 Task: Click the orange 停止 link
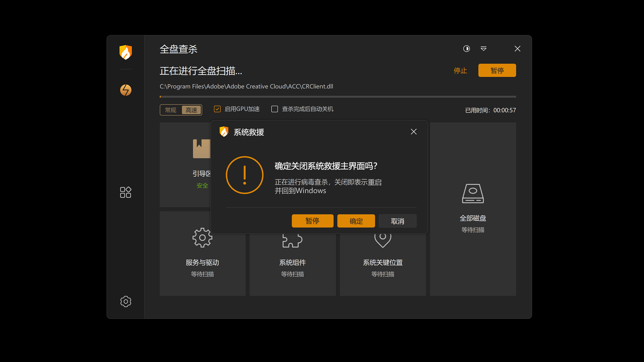click(460, 70)
